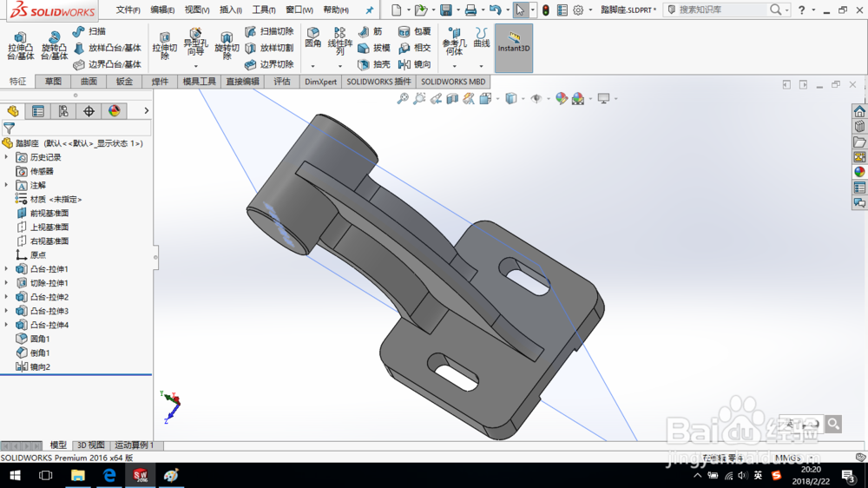Switch to the 草图 sketch tab
868x488 pixels.
[x=53, y=82]
